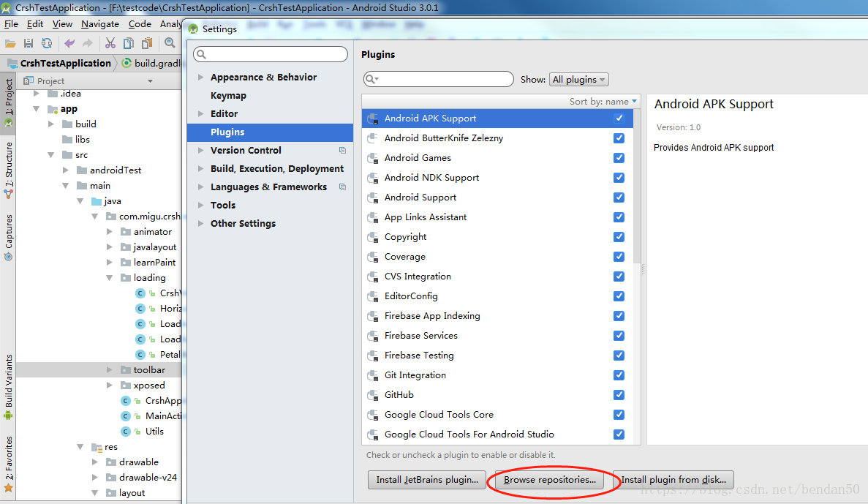The height and width of the screenshot is (504, 868).
Task: Open the Code menu
Action: [140, 24]
